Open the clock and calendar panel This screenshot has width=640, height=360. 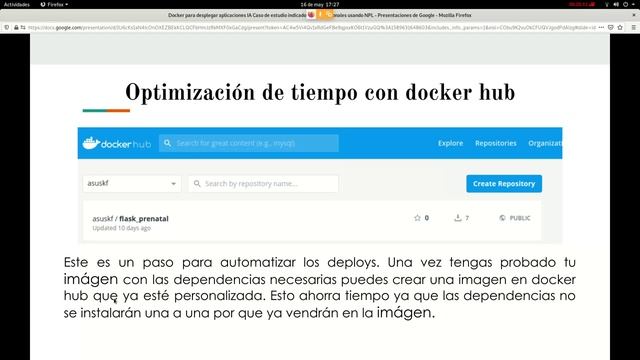click(320, 4)
